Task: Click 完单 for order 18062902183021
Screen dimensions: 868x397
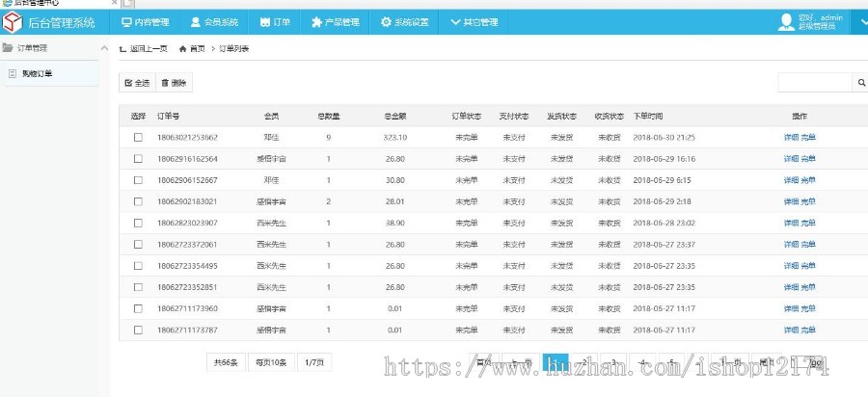Action: [x=808, y=201]
